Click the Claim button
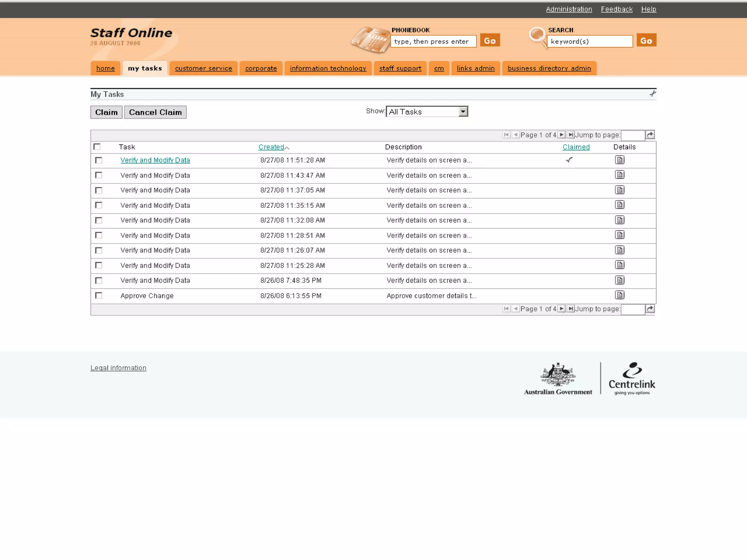The width and height of the screenshot is (747, 560). click(106, 112)
